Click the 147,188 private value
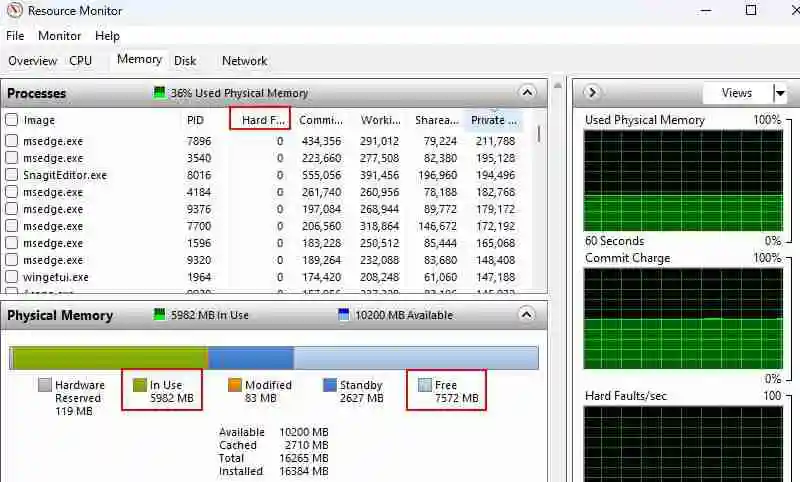 pos(495,277)
